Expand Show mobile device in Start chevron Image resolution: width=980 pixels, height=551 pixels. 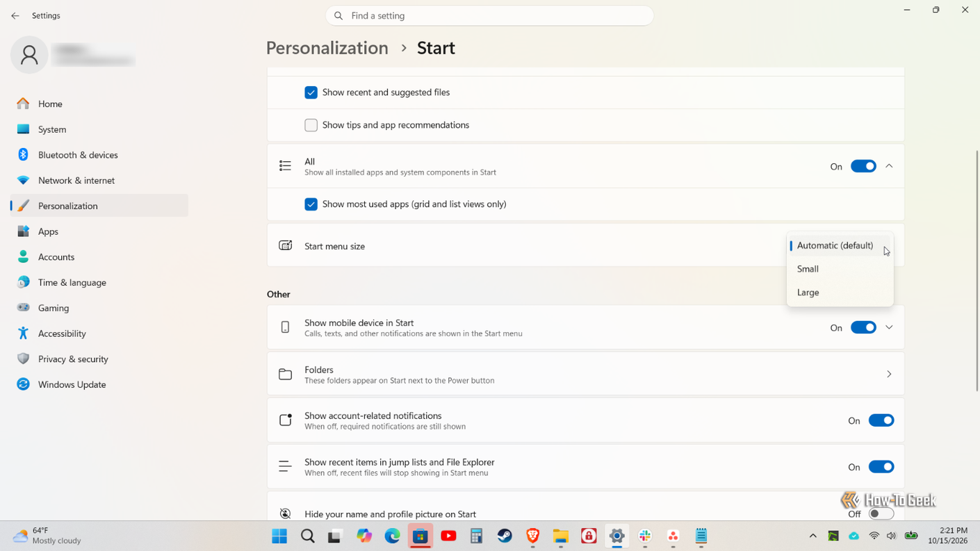[x=889, y=327]
